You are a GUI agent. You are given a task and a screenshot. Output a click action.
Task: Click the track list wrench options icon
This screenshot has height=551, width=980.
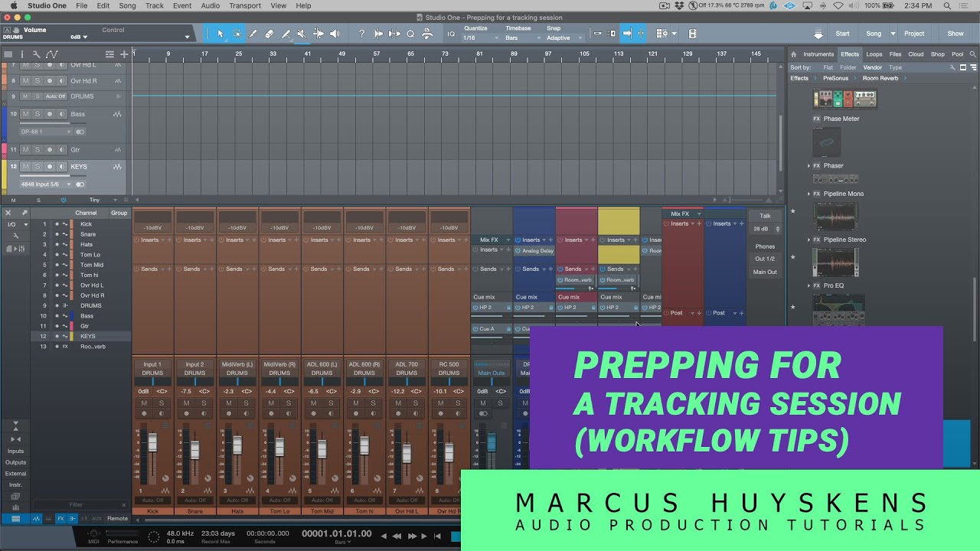pyautogui.click(x=36, y=54)
